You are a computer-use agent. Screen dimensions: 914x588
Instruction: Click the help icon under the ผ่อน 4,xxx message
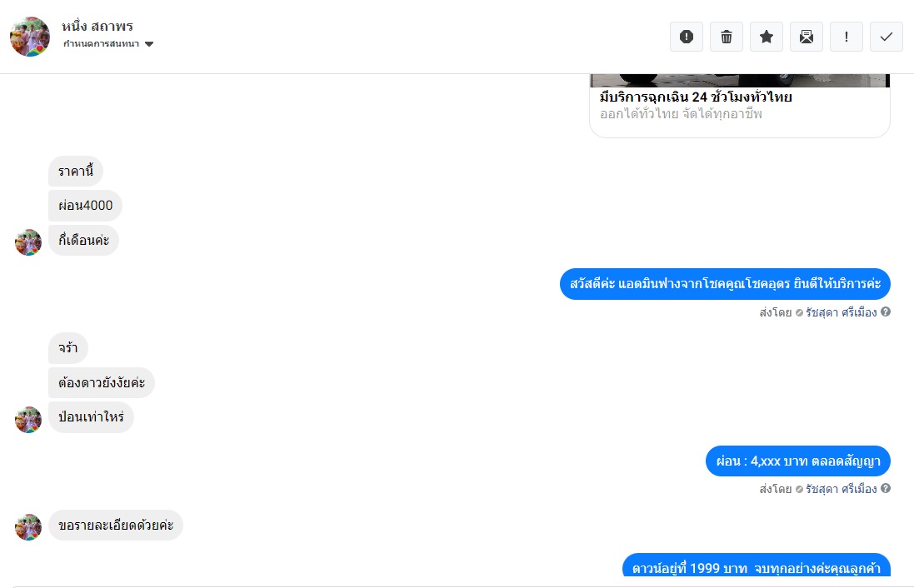(886, 488)
